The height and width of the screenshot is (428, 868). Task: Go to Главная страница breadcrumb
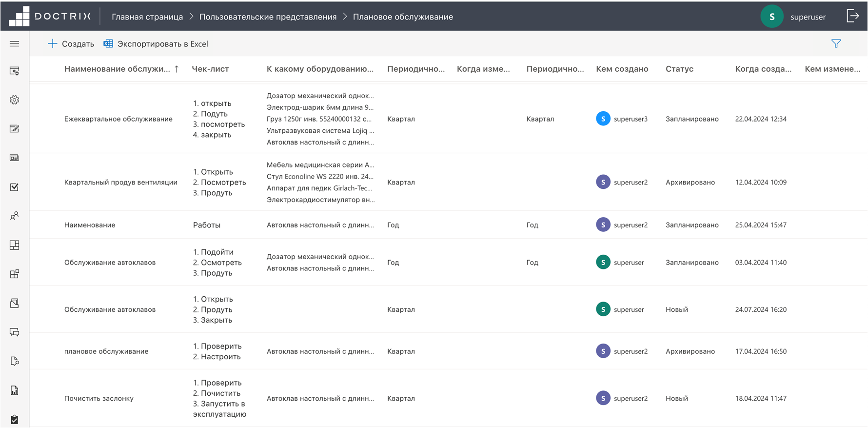click(x=147, y=17)
